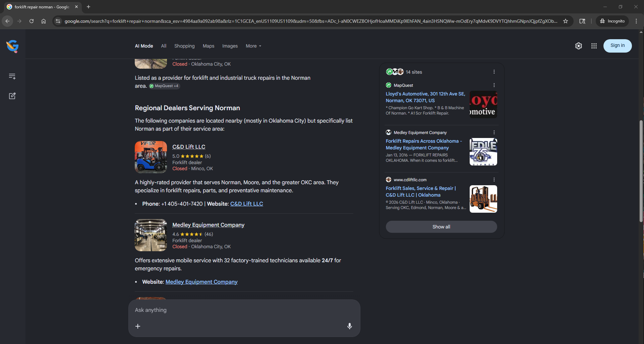Viewport: 644px width, 344px height.
Task: Click the microphone voice search icon
Action: [x=350, y=326]
